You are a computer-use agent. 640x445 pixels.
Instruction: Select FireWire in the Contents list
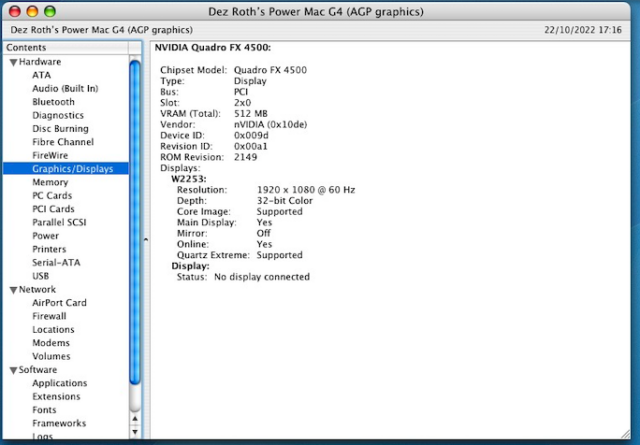click(50, 156)
